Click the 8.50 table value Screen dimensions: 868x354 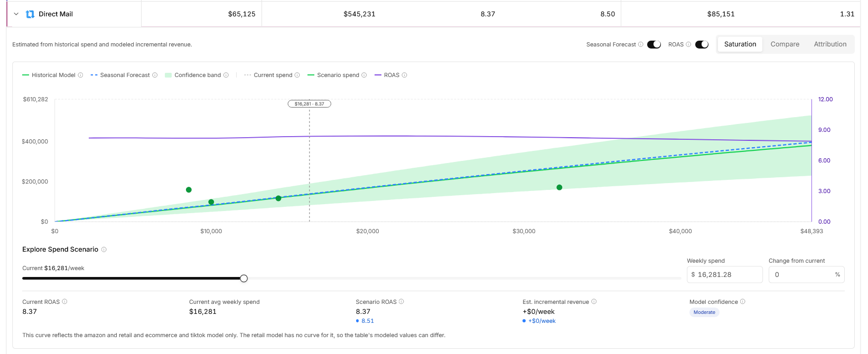(608, 14)
